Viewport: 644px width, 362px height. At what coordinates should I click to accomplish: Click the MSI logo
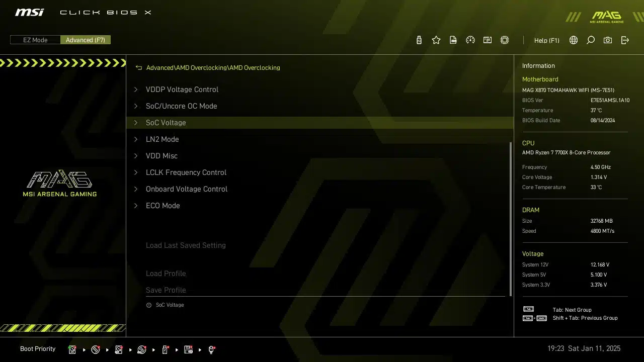[30, 12]
